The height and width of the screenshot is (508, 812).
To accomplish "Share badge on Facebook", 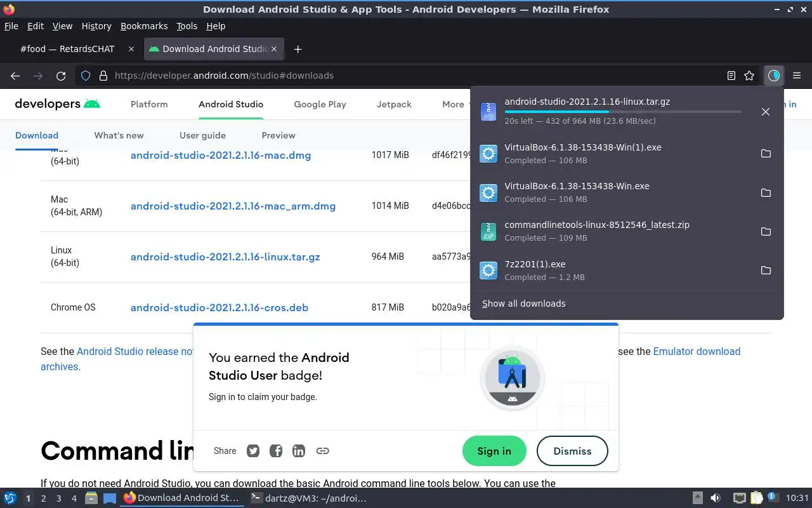I will pos(276,451).
